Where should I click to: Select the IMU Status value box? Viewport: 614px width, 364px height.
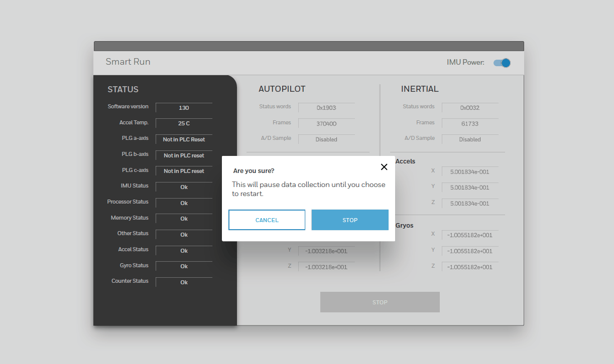[184, 187]
